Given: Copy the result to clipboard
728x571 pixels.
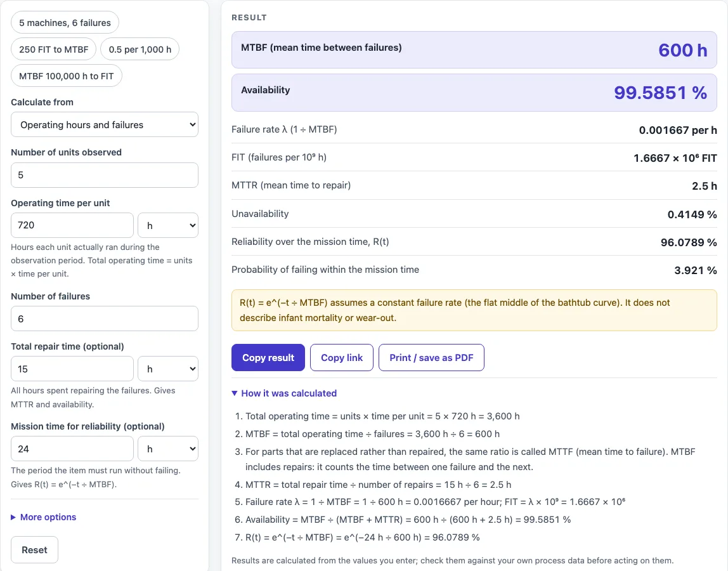Looking at the screenshot, I should click(x=268, y=358).
